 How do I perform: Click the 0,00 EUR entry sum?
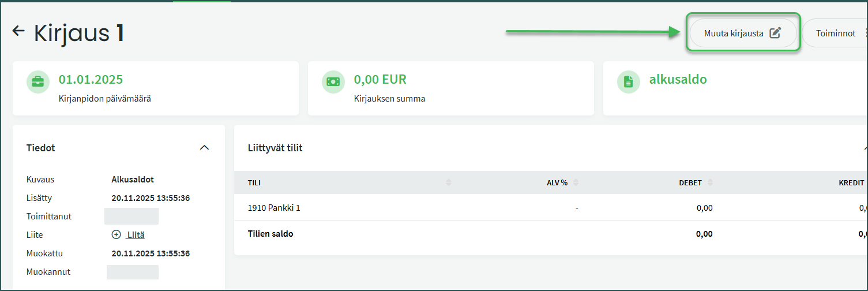click(380, 80)
